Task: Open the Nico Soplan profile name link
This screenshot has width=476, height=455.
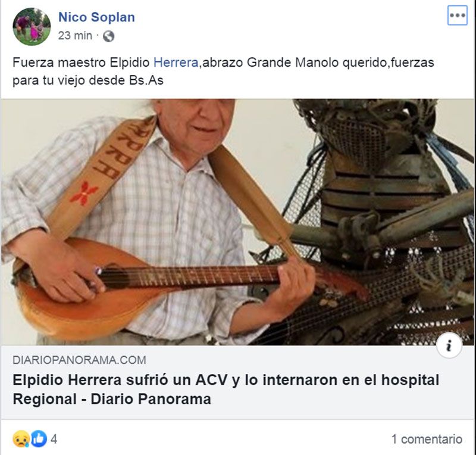Action: coord(96,17)
